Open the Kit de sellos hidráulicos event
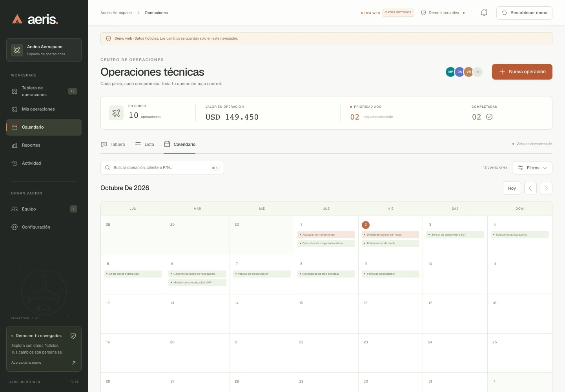565x392 pixels. [133, 274]
